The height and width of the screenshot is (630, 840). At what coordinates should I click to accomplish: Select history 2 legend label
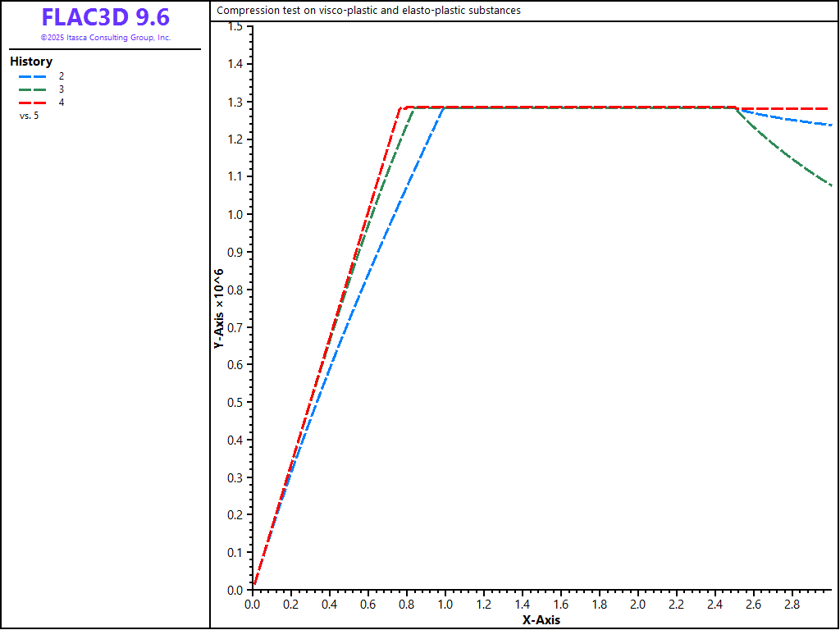62,76
